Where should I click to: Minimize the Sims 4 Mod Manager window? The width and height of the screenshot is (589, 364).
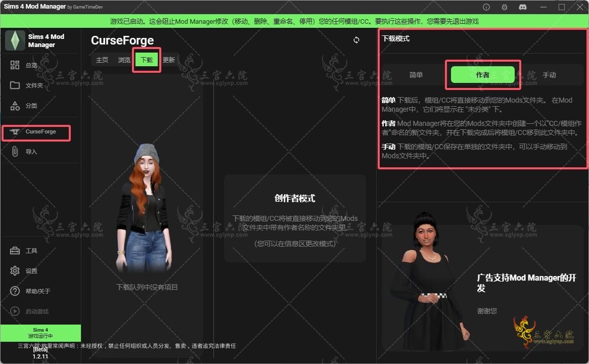[x=543, y=7]
